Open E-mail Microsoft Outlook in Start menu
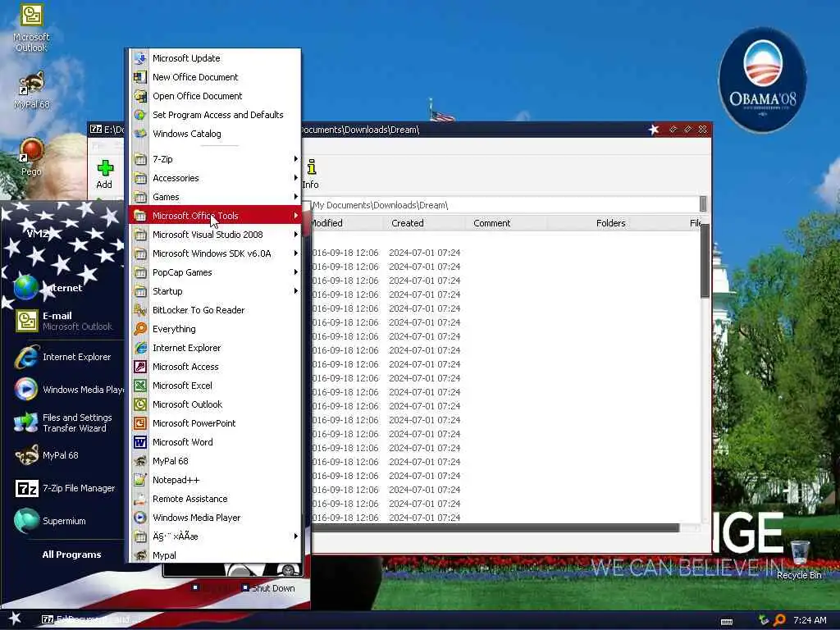 click(66, 321)
